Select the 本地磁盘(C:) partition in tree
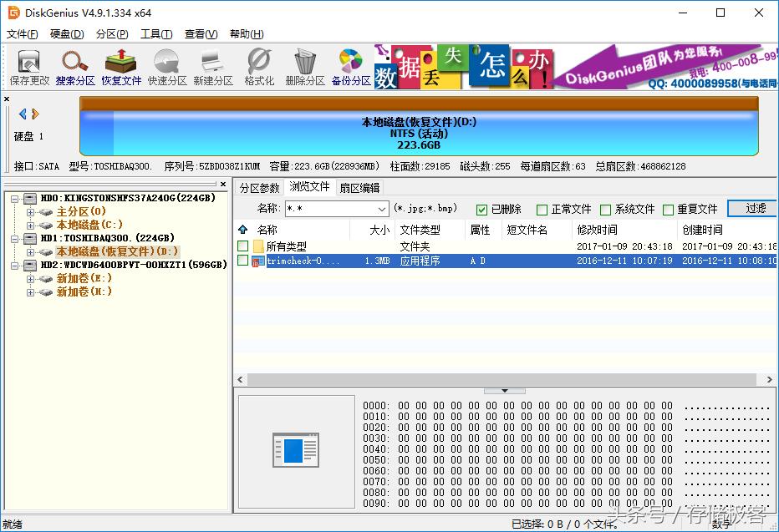The width and height of the screenshot is (779, 532). [x=89, y=225]
